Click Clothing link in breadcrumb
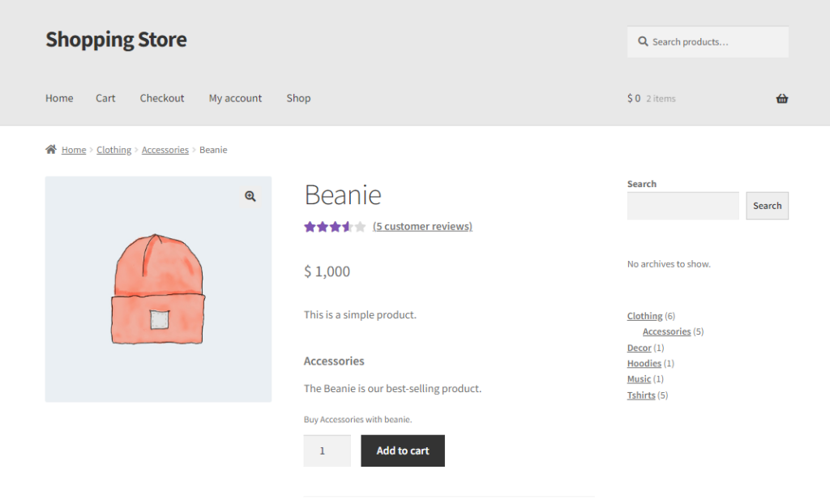This screenshot has width=830, height=504. click(x=113, y=150)
